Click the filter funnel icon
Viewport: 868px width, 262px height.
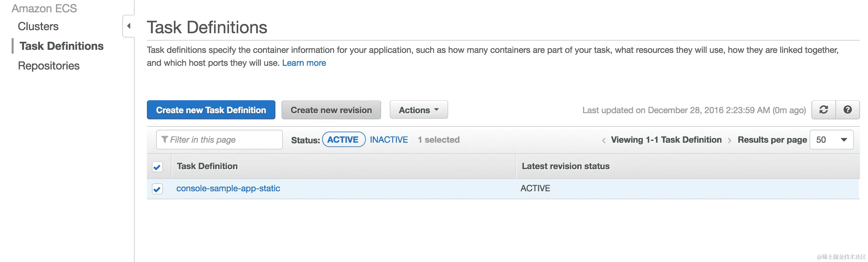(164, 139)
